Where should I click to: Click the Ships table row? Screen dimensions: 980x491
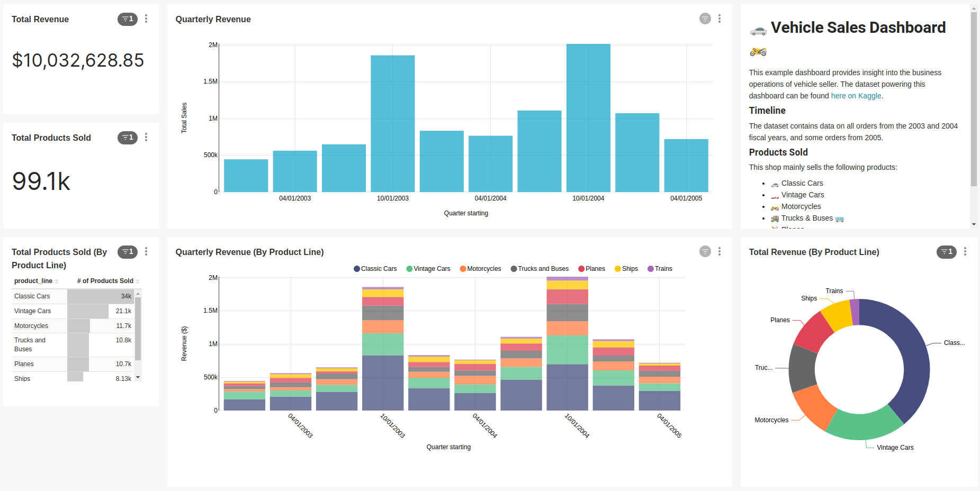(73, 377)
